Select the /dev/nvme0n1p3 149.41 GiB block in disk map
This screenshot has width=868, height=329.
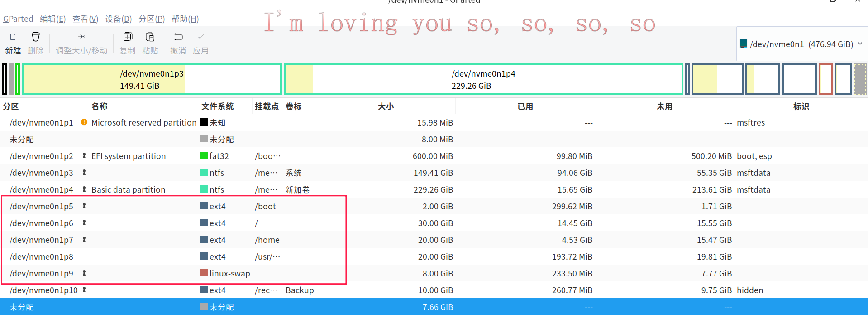152,79
